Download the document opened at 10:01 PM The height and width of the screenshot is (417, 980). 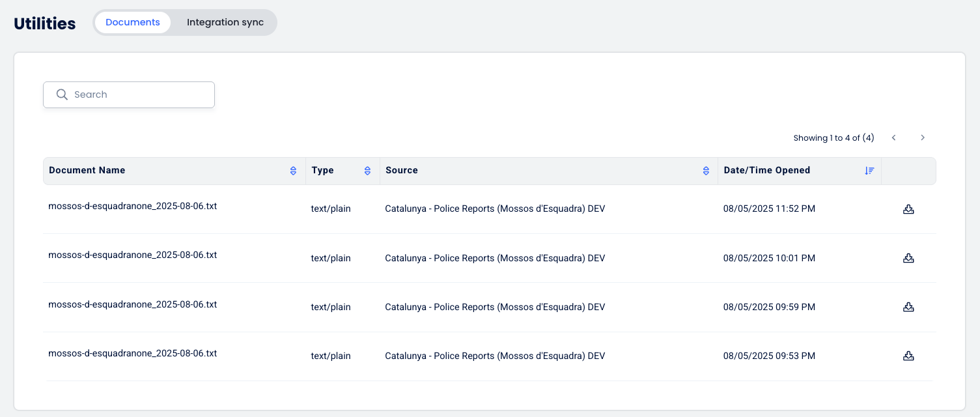(908, 258)
